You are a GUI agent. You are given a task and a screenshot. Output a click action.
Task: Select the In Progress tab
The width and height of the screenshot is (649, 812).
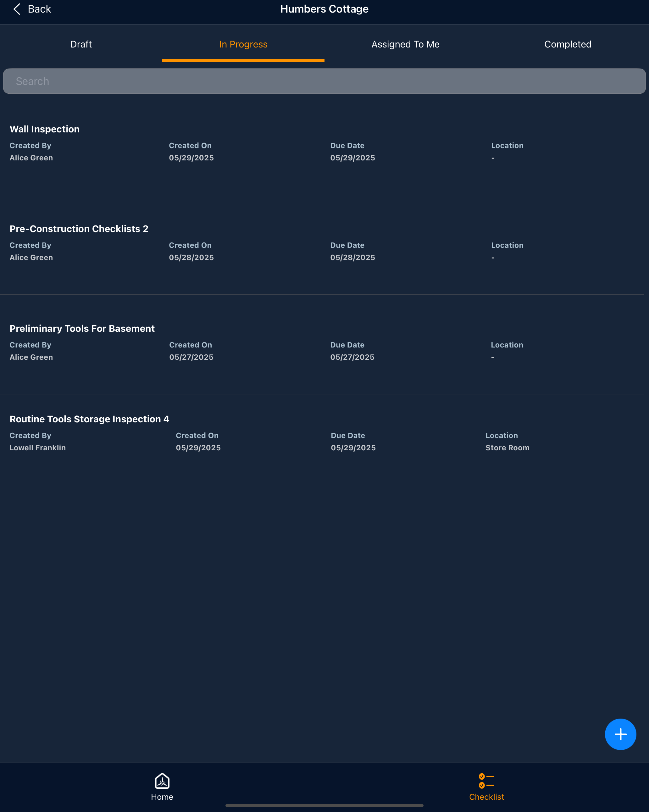coord(243,44)
